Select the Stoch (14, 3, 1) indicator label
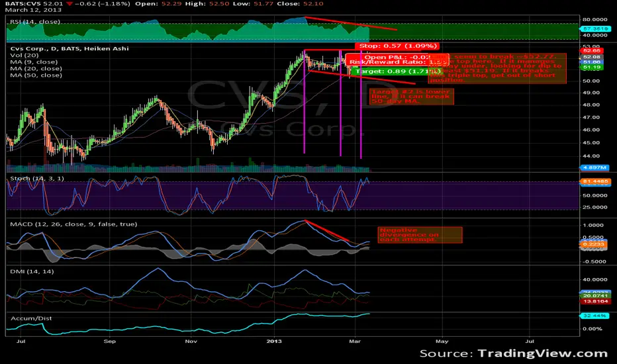The image size is (617, 364). coord(37,179)
